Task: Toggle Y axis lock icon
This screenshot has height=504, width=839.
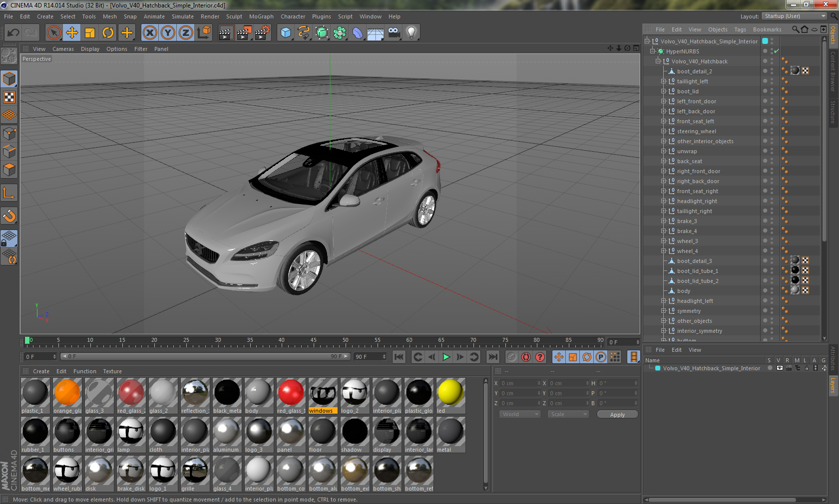Action: pos(168,33)
